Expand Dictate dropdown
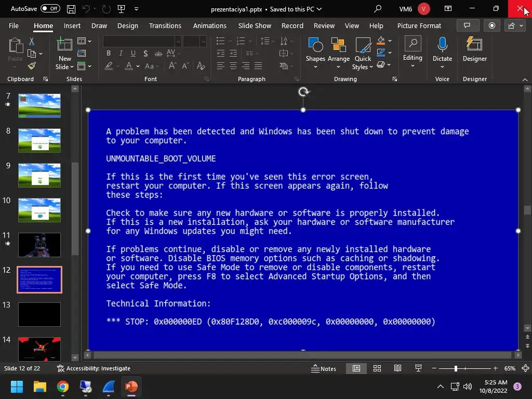Image resolution: width=532 pixels, height=399 pixels. 442,67
